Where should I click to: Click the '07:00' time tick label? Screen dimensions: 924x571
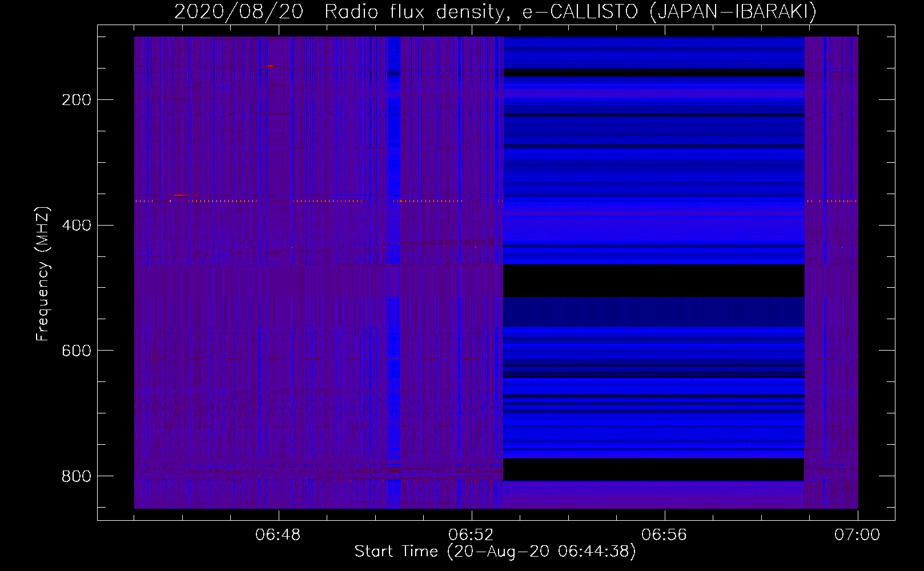857,535
